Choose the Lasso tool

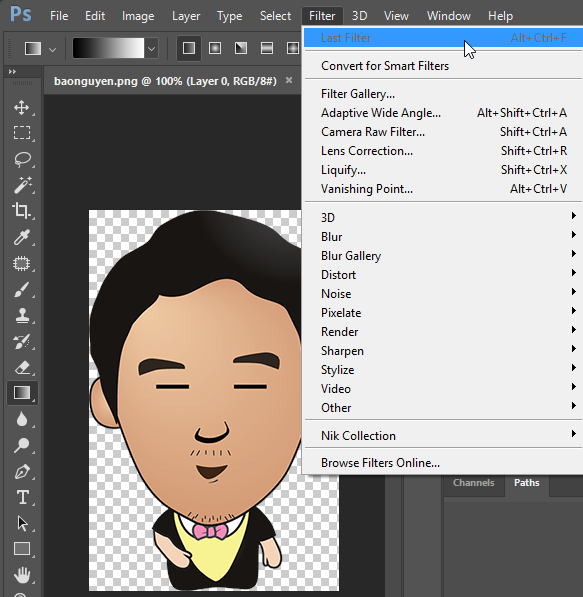22,159
